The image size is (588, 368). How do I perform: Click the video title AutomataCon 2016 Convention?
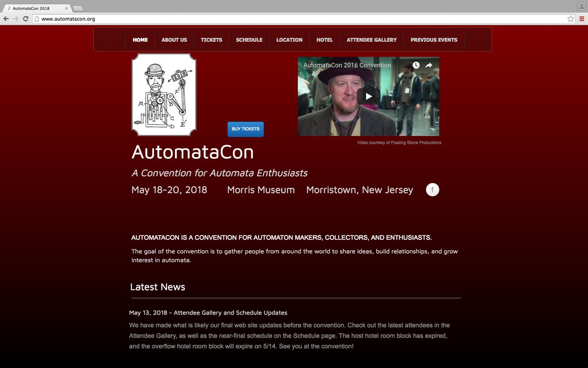(347, 65)
